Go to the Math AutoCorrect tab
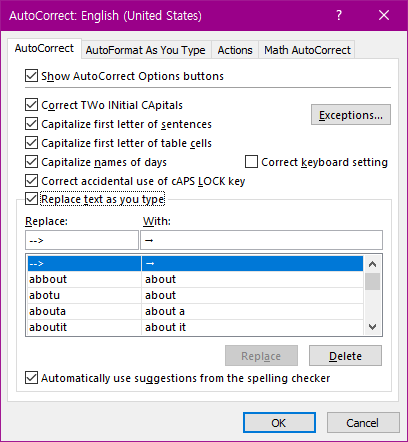Screen dimensions: 408x442 point(307,50)
